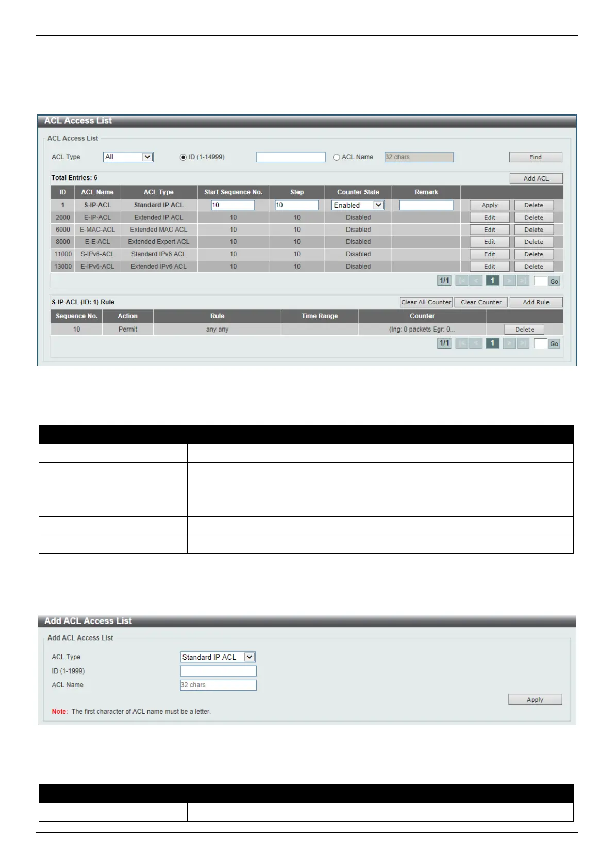Delete the E-IPv6-ACL entry
Image resolution: width=614 pixels, height=868 pixels.
coord(534,267)
